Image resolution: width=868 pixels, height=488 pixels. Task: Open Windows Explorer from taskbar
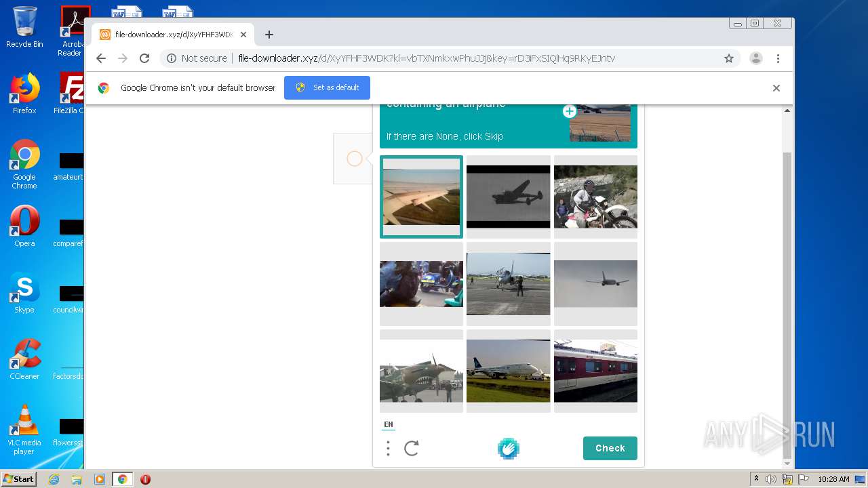click(x=77, y=479)
